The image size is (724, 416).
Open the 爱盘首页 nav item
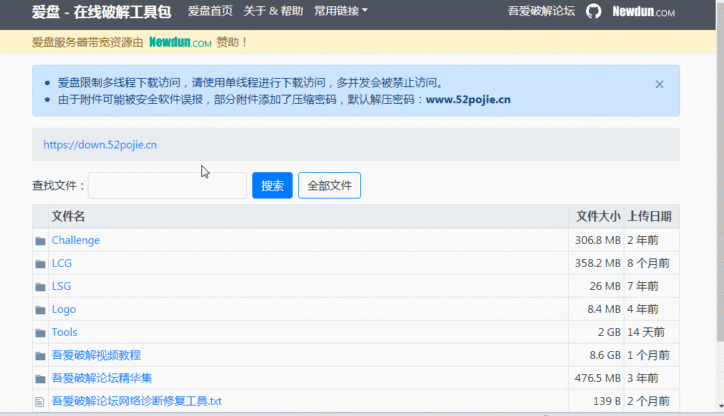[210, 11]
